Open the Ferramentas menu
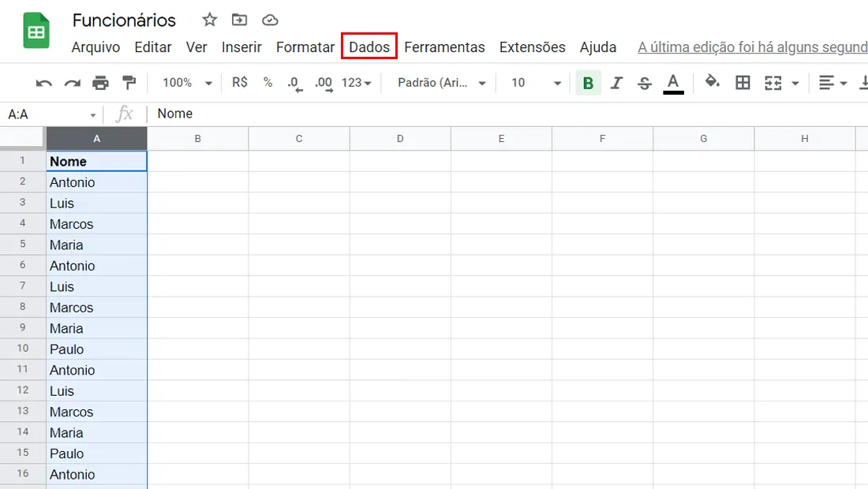Viewport: 868px width, 489px height. coord(444,47)
